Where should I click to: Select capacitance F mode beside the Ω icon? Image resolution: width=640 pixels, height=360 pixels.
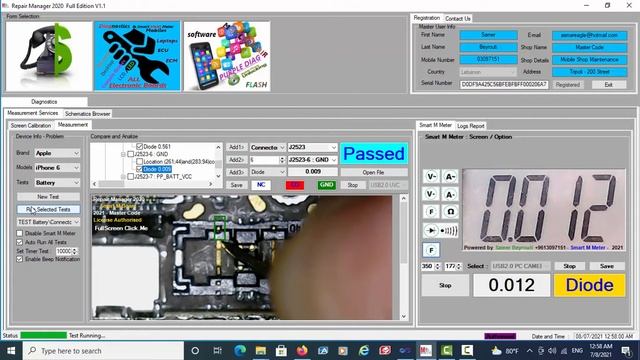[x=431, y=212]
